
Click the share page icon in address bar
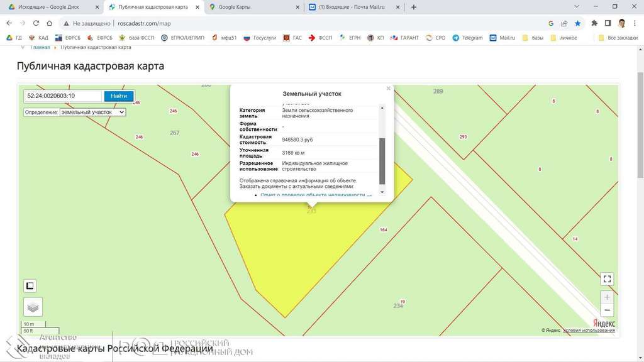(564, 23)
